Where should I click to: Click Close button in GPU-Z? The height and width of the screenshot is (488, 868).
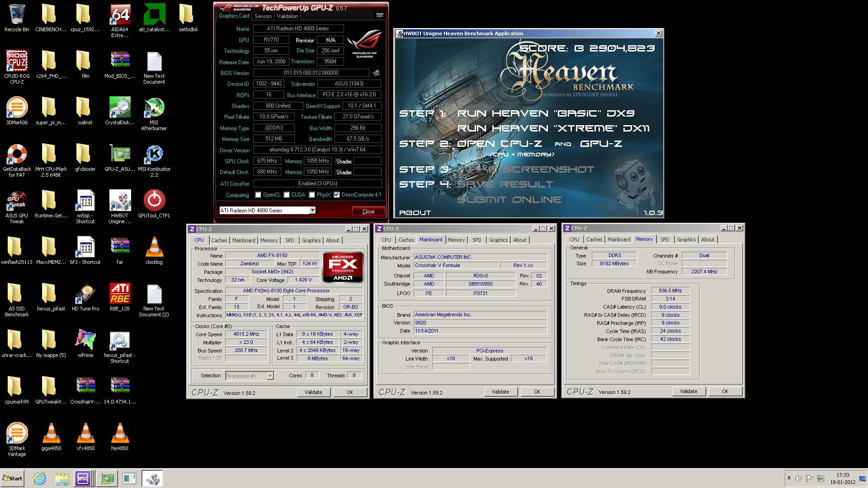coord(368,211)
